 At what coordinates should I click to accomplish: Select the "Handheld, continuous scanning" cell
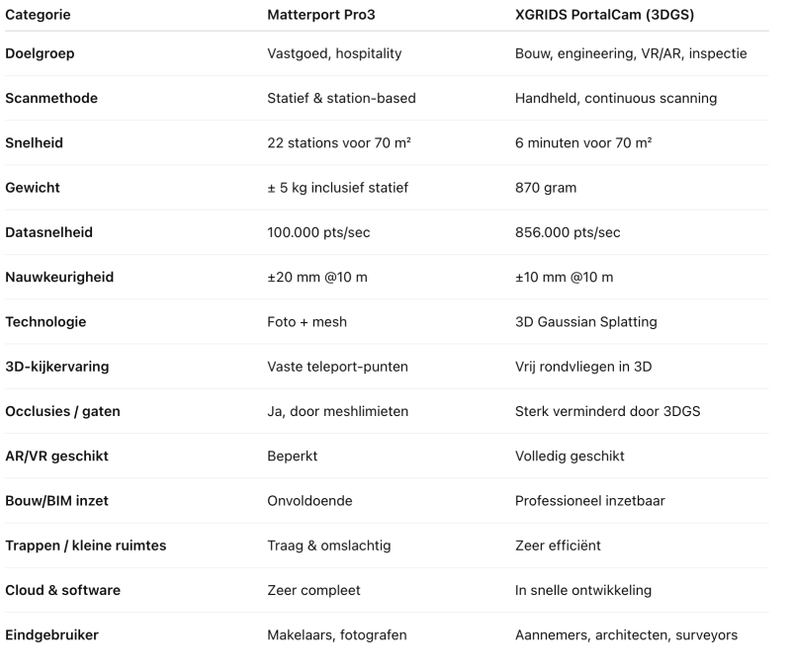(x=616, y=99)
